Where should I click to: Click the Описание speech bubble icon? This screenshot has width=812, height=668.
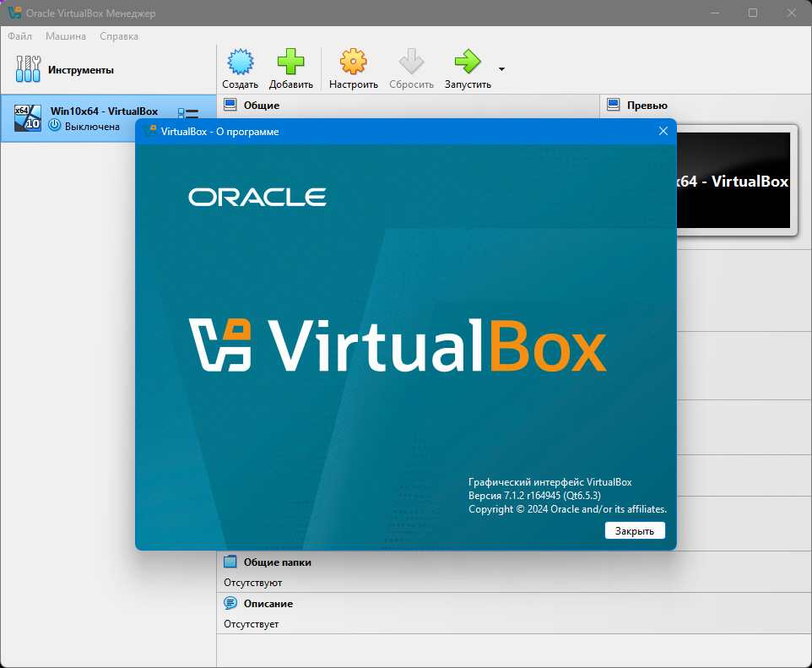[x=230, y=603]
